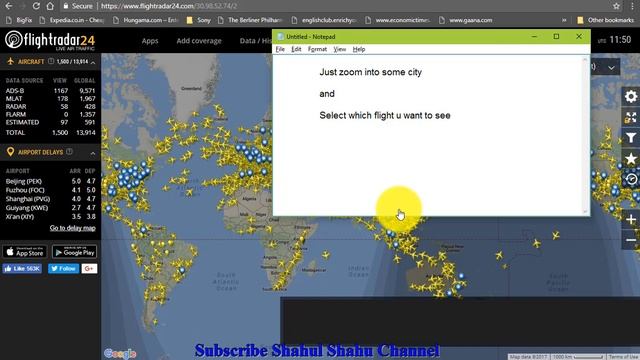Open the Add coverage menu

tap(199, 41)
